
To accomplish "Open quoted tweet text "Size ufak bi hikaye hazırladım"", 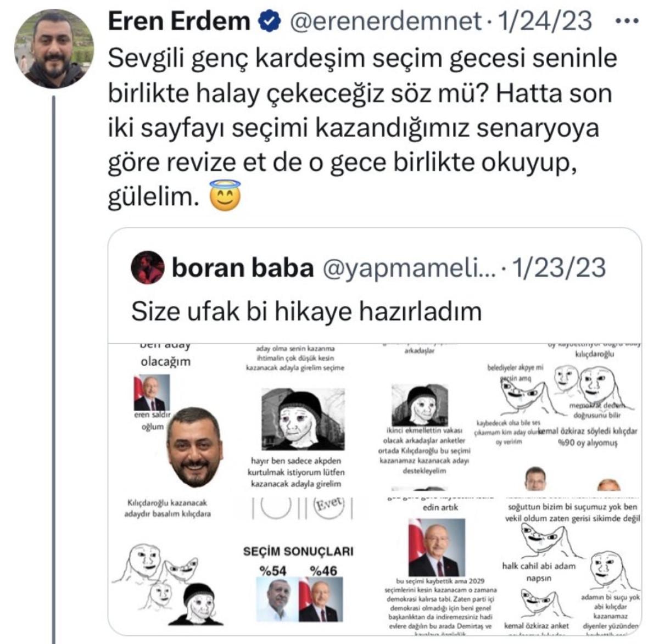I will 306,311.
